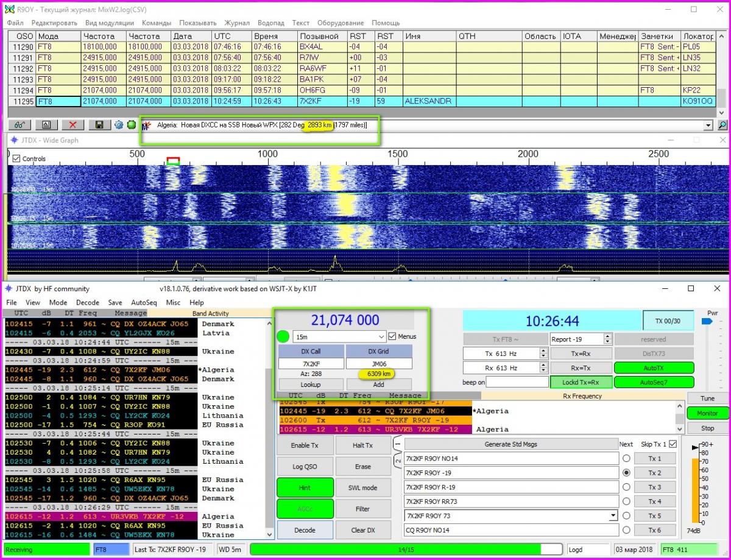Toggle the Menus checkbox

(392, 336)
